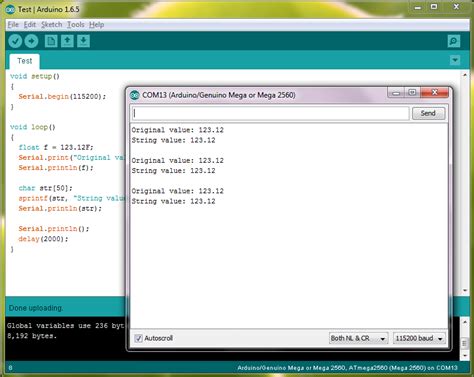Click the Send button in serial monitor

(428, 113)
